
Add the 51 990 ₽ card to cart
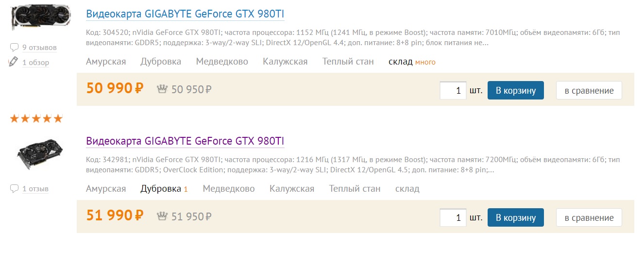(x=515, y=217)
